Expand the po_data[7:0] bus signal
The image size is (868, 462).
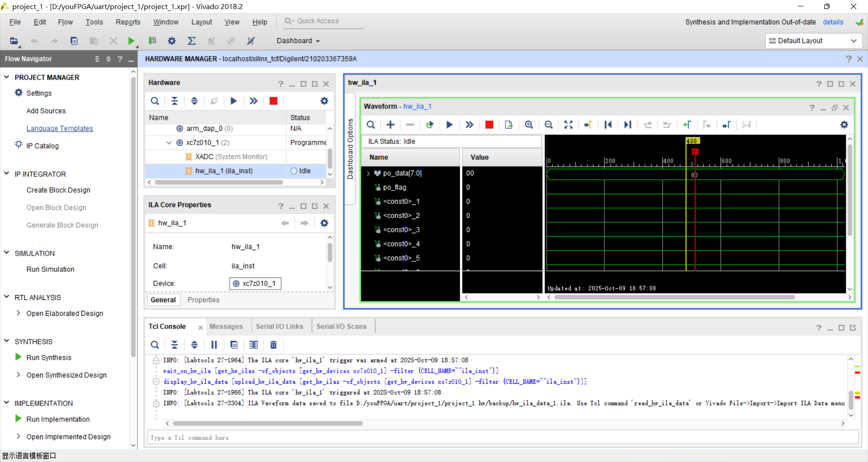click(x=368, y=173)
